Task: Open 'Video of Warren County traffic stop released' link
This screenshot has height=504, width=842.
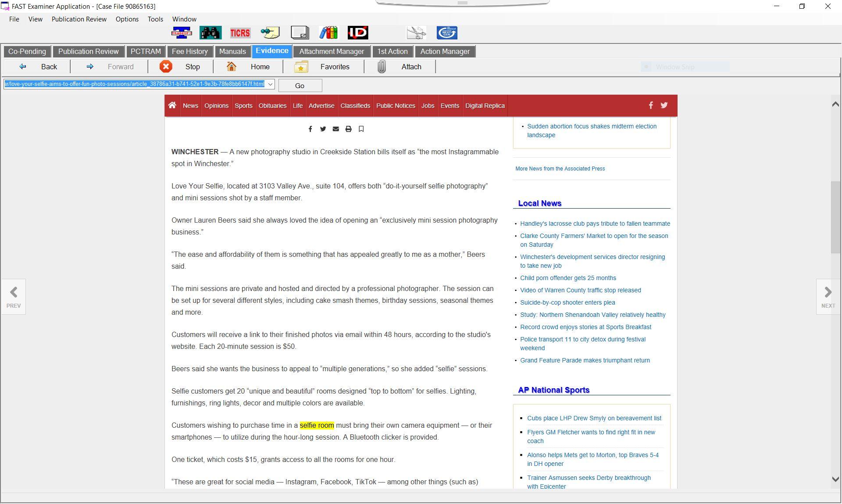Action: click(580, 290)
